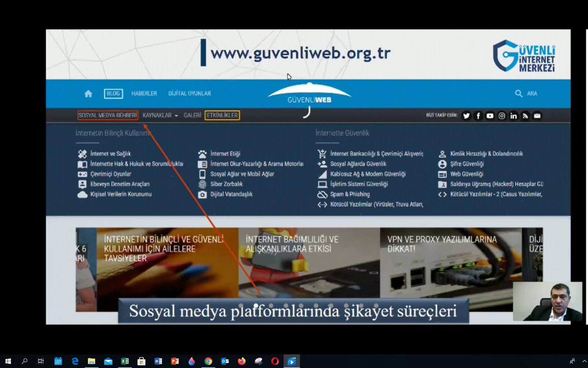
Task: Launch Firefox from the taskbar
Action: click(241, 361)
